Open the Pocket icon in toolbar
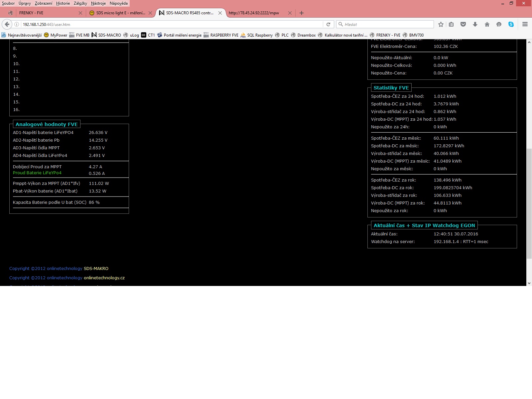This screenshot has width=532, height=399. (463, 24)
